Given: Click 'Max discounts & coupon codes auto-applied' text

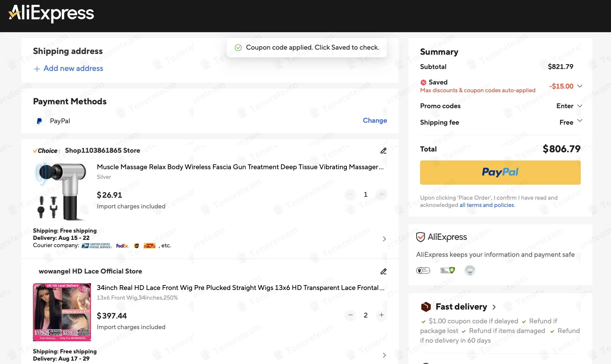Looking at the screenshot, I should (478, 90).
